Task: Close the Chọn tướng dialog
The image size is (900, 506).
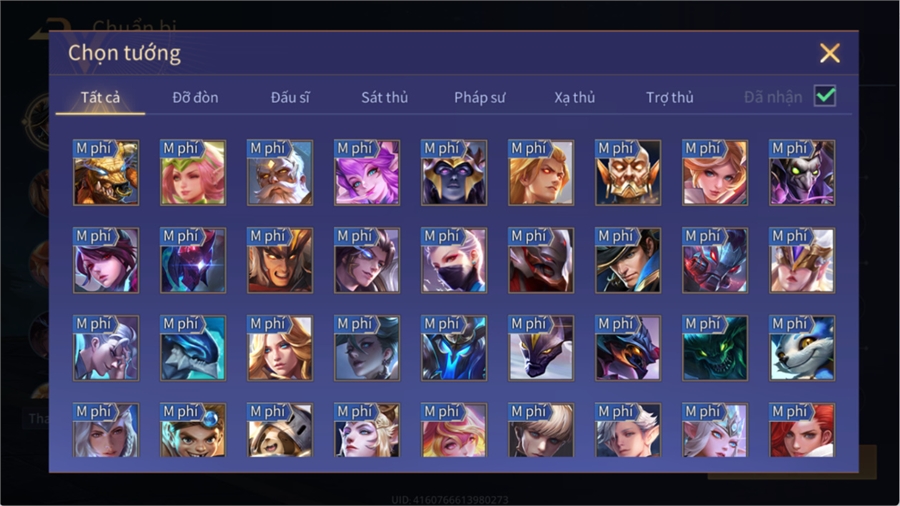Action: pos(830,53)
